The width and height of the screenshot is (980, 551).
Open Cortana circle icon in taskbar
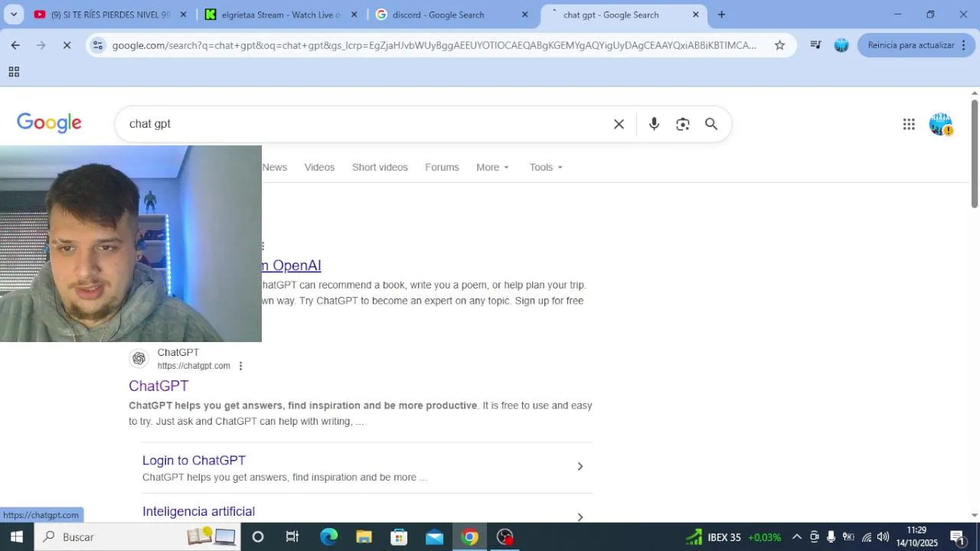(258, 536)
